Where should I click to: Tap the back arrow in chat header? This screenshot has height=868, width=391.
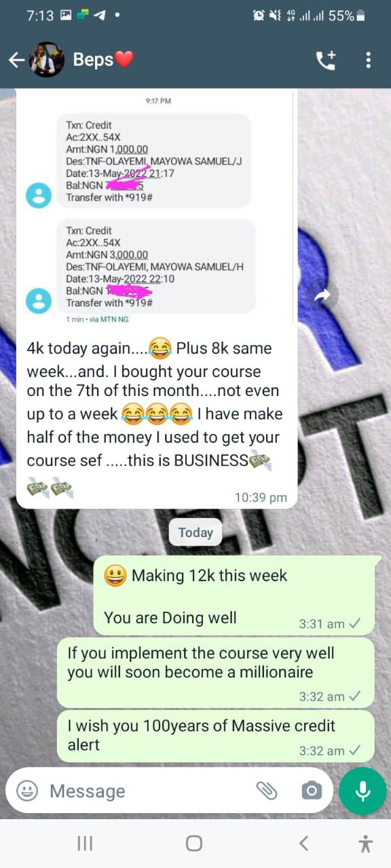click(x=16, y=60)
